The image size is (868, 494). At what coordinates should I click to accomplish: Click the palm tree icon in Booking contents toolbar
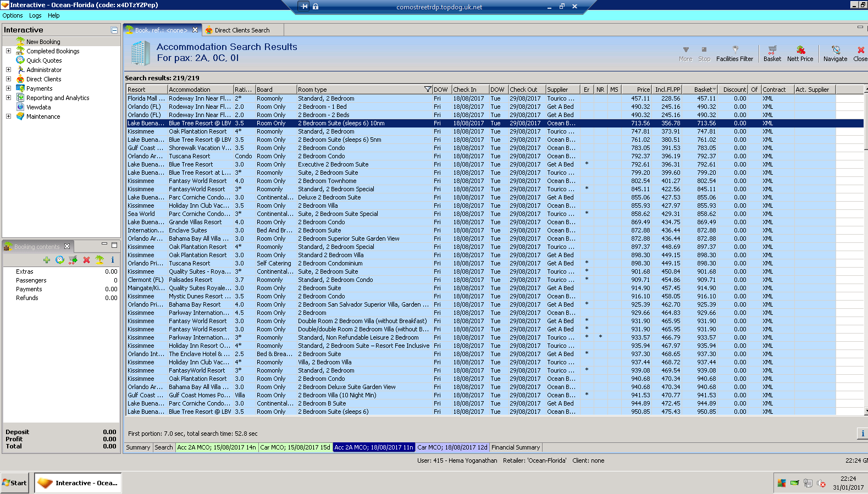[99, 260]
